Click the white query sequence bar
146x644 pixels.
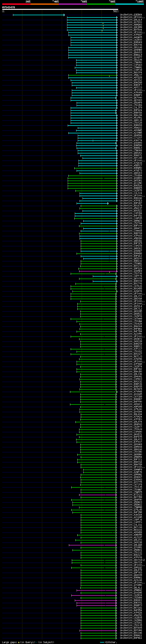pyautogui.click(x=60, y=10)
